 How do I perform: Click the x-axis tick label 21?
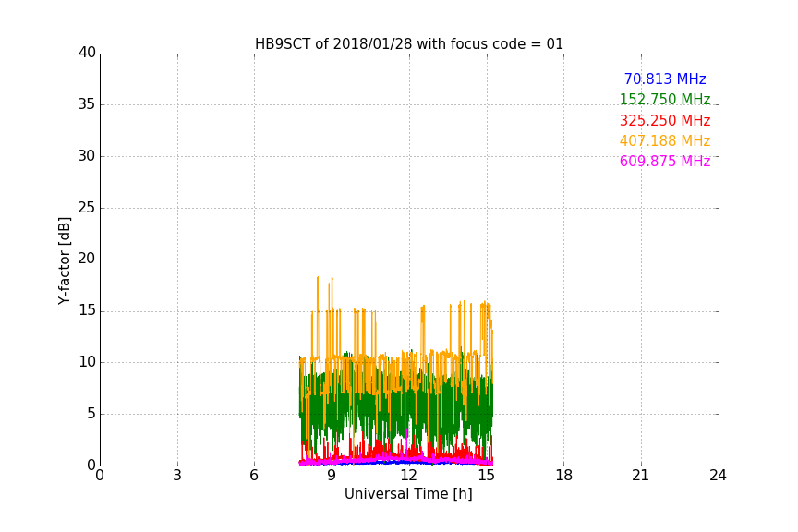(641, 476)
